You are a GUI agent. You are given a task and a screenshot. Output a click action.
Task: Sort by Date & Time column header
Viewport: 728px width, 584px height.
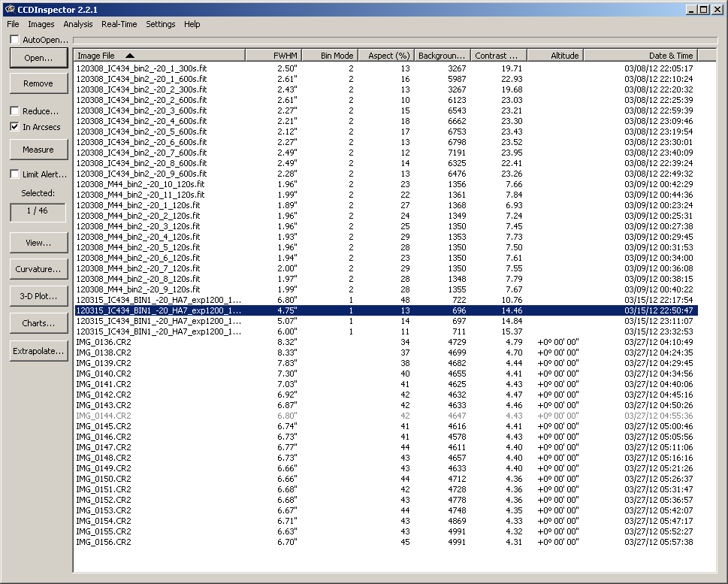pyautogui.click(x=641, y=56)
